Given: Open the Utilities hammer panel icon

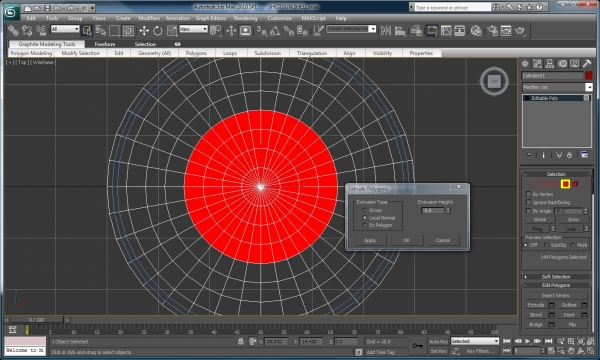Looking at the screenshot, I should click(x=587, y=64).
